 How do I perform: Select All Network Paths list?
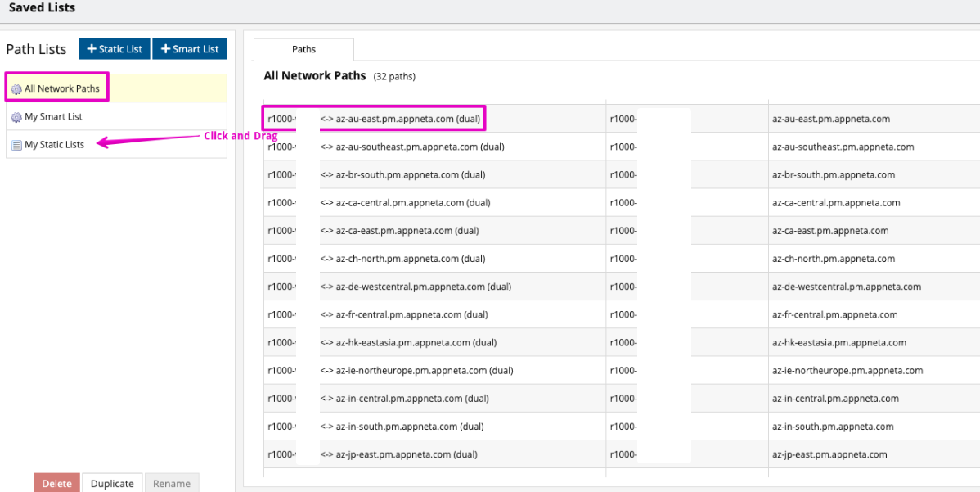click(x=61, y=88)
